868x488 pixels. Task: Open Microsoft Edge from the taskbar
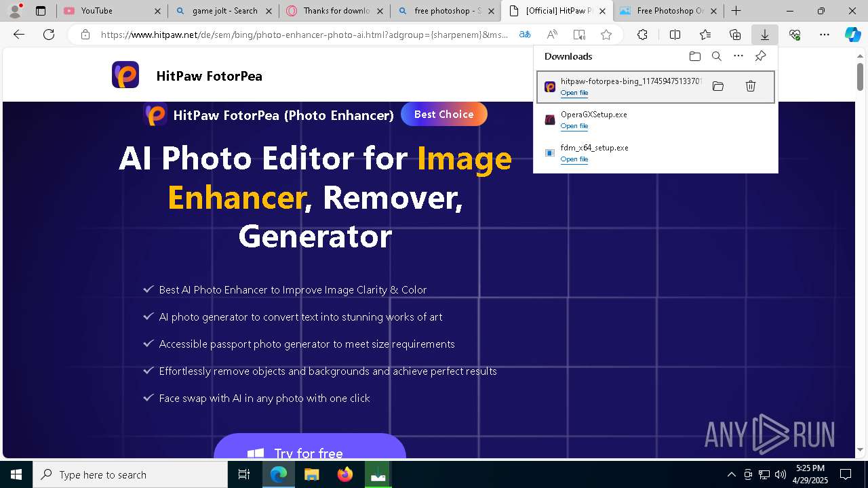[x=279, y=474]
